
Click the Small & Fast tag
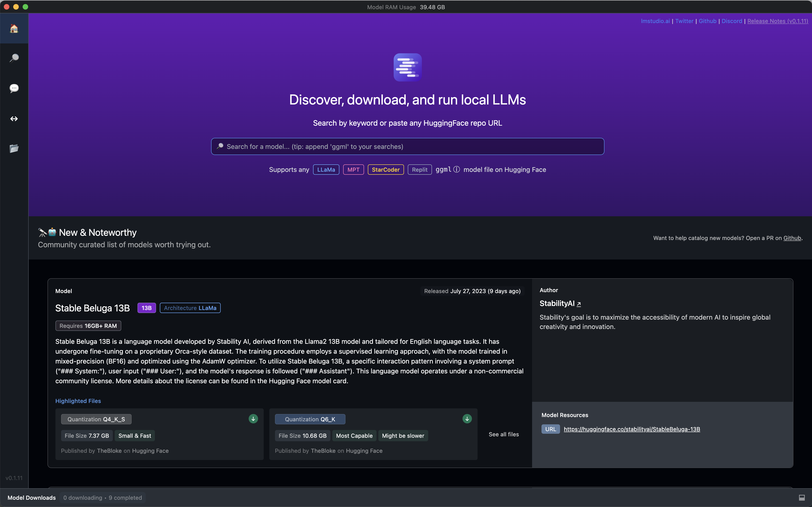coord(135,436)
